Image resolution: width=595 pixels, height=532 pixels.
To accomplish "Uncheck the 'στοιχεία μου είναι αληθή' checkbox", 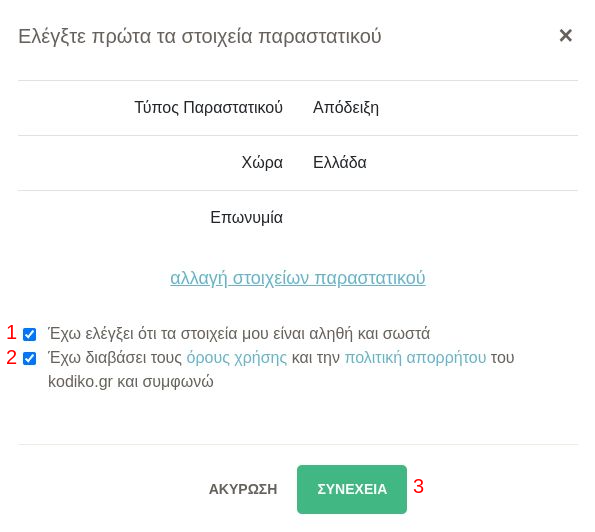I will tap(30, 334).
